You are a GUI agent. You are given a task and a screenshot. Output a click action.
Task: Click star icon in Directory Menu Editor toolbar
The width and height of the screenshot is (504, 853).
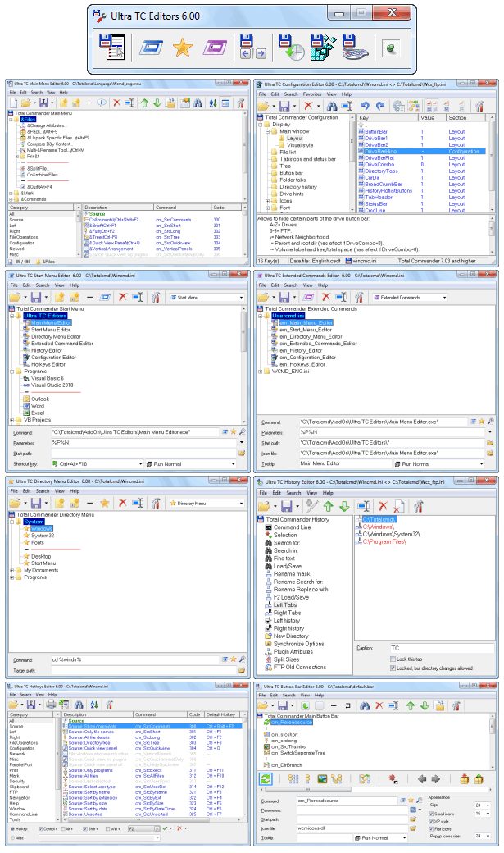(x=105, y=504)
